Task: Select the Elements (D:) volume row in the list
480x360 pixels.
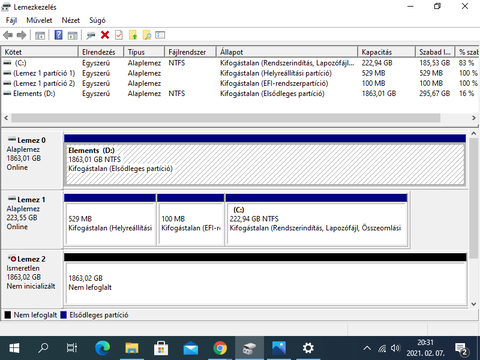Action: pos(240,94)
